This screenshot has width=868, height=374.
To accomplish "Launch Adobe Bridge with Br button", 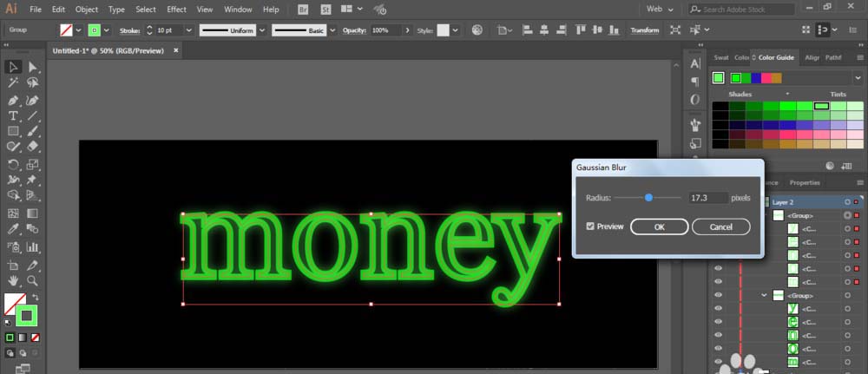I will 303,10.
